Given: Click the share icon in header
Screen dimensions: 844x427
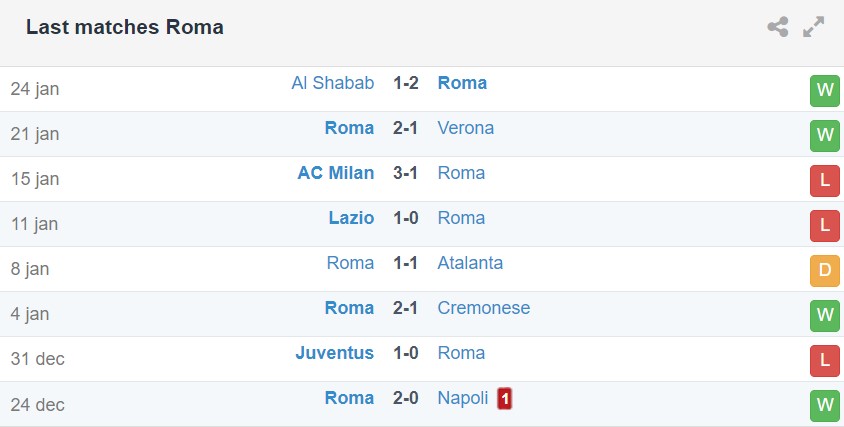Looking at the screenshot, I should [x=777, y=27].
